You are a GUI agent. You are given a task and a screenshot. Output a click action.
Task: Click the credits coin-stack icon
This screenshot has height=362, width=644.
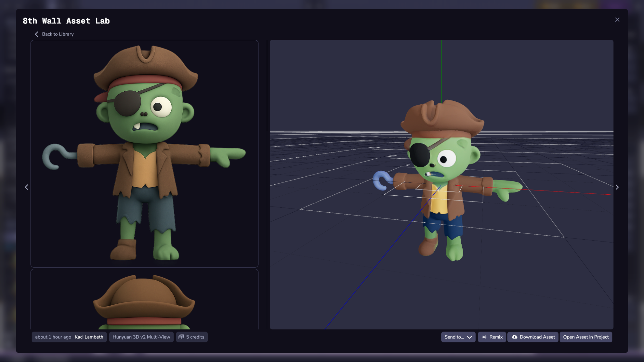(181, 337)
